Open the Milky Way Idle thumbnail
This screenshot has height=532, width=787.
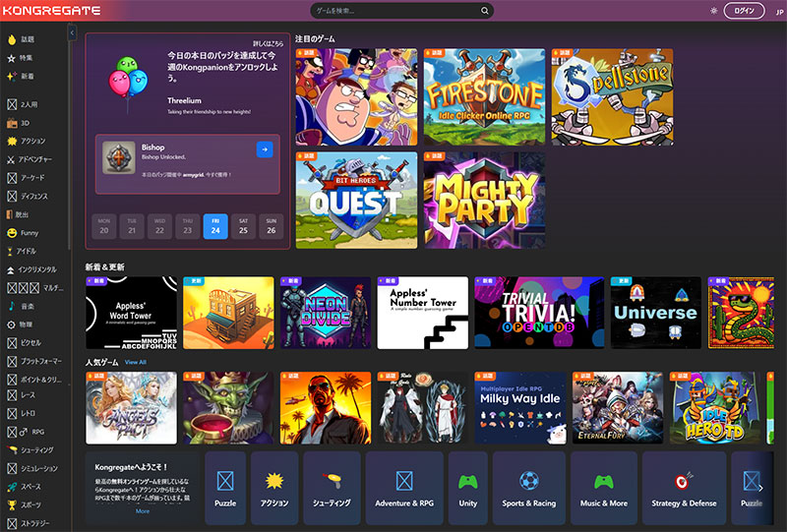[520, 408]
